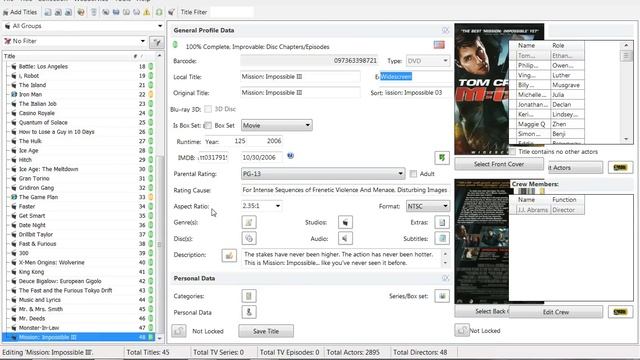Click the Original Title field
640x360 pixels.
tap(300, 93)
